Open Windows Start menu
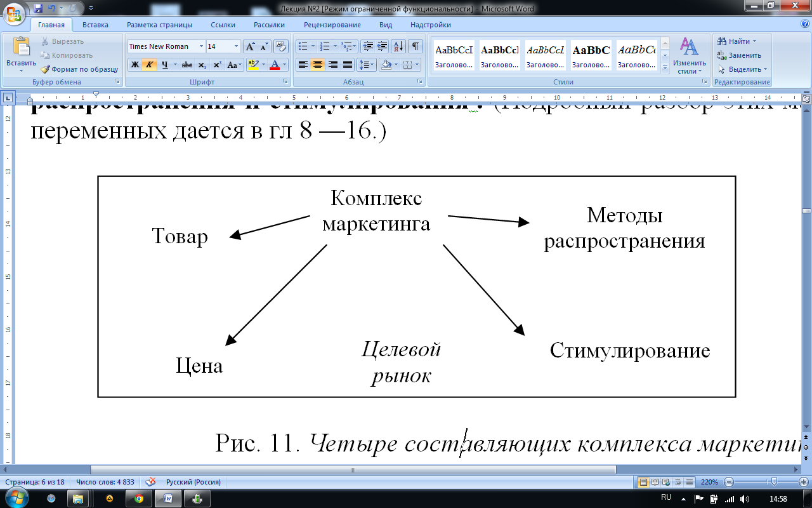 click(17, 498)
